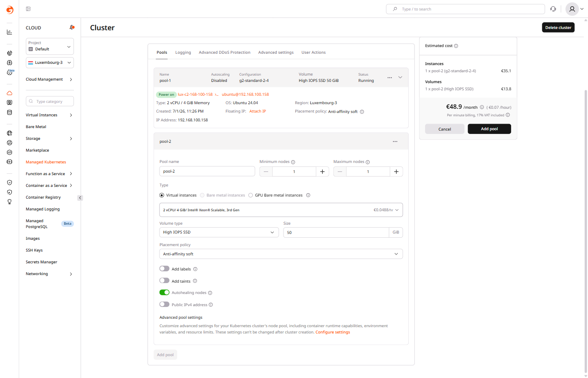The width and height of the screenshot is (588, 378).
Task: Open the database cylinder icon
Action: tap(9, 112)
